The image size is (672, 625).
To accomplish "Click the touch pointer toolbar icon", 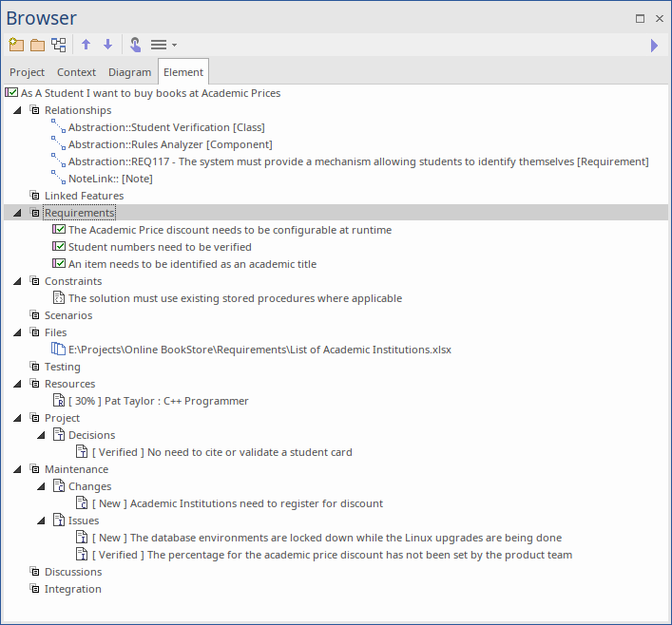I will 135,45.
